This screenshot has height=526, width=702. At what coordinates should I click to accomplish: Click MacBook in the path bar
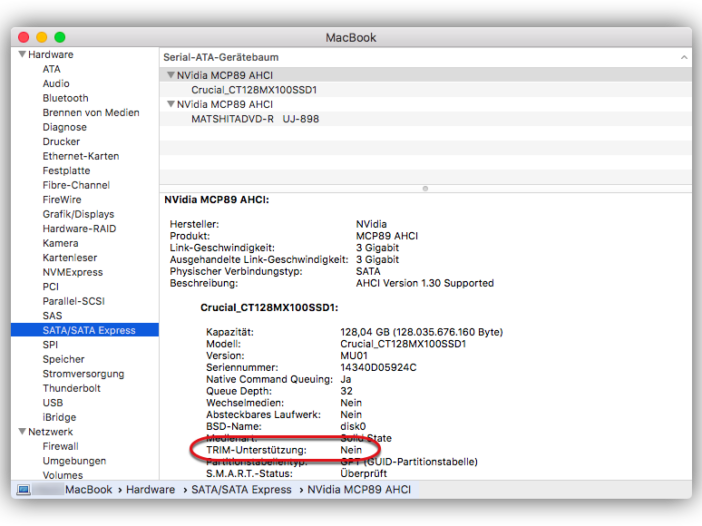pyautogui.click(x=89, y=490)
